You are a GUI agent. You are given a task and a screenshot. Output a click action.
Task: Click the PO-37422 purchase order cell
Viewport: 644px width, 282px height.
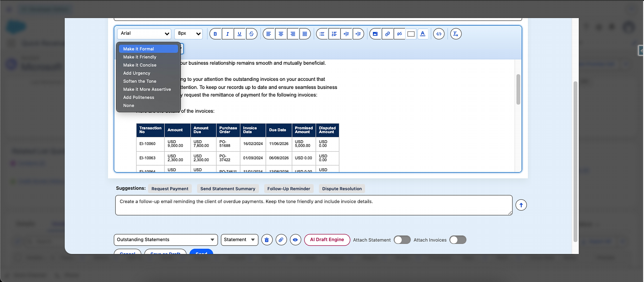(x=228, y=158)
